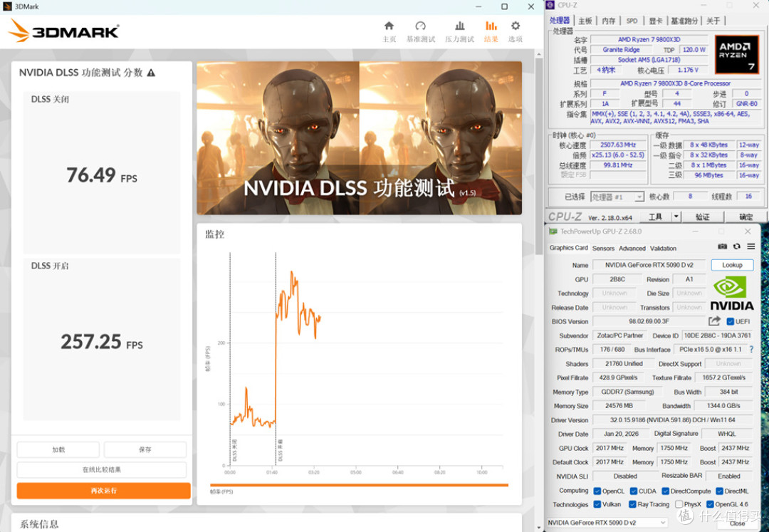Click the CPU-Z name field AMD Ryzen 7 9800X3D
Viewport: 769px width, 532px height.
point(649,39)
